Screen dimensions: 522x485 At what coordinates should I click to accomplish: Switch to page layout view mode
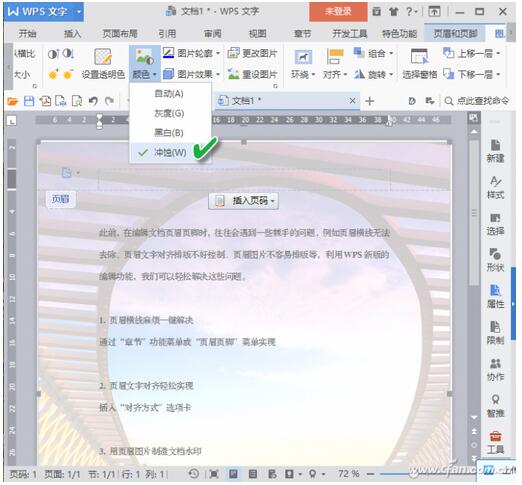(233, 474)
